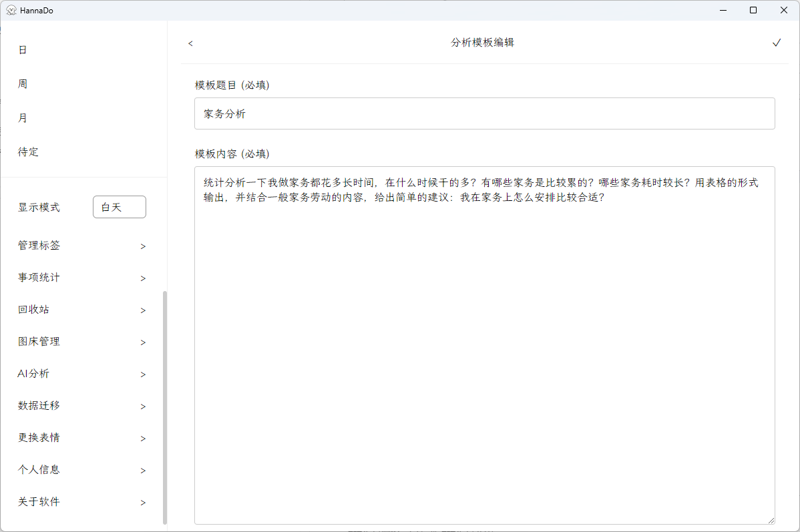This screenshot has height=532, width=800.
Task: Toggle display mode by clicking 白天
Action: click(119, 207)
